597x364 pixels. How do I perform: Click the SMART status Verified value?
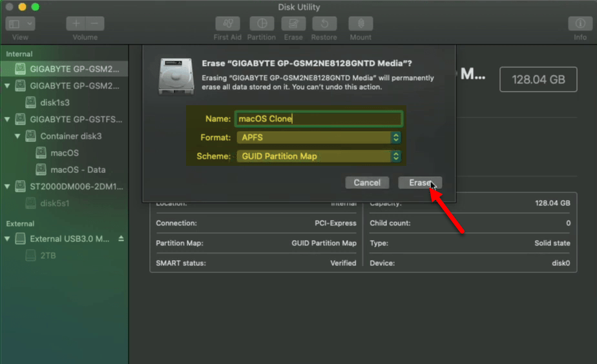[x=343, y=263]
